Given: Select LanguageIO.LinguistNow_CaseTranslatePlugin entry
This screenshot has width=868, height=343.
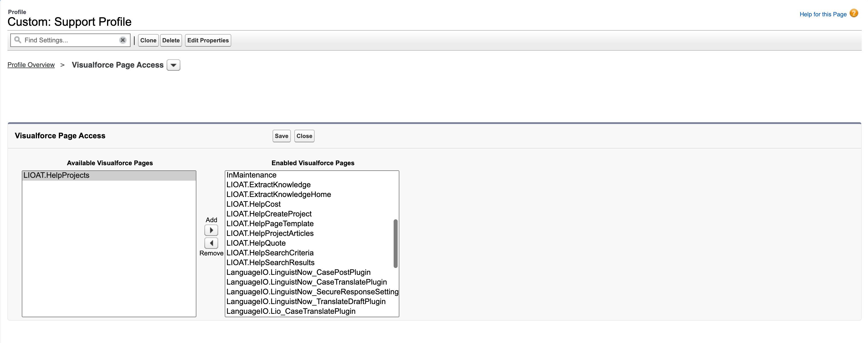Looking at the screenshot, I should (x=309, y=282).
